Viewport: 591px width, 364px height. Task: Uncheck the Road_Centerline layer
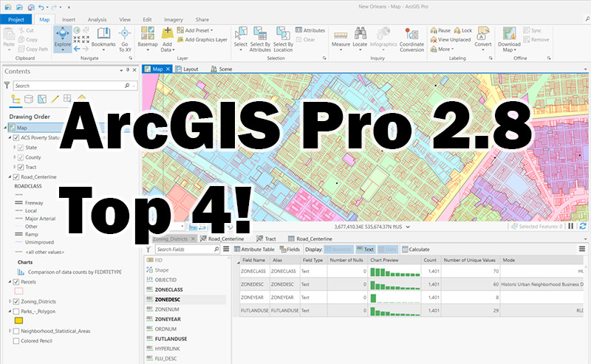point(16,177)
